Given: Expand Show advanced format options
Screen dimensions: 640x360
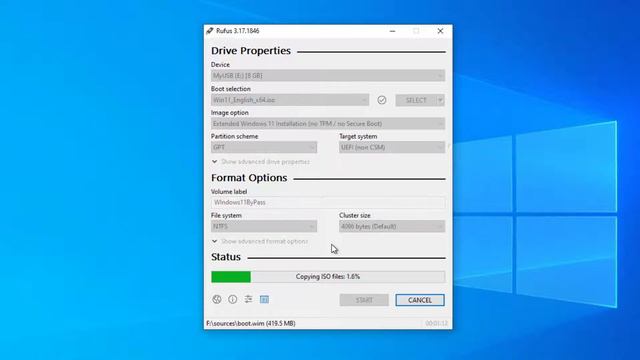Looking at the screenshot, I should [260, 241].
